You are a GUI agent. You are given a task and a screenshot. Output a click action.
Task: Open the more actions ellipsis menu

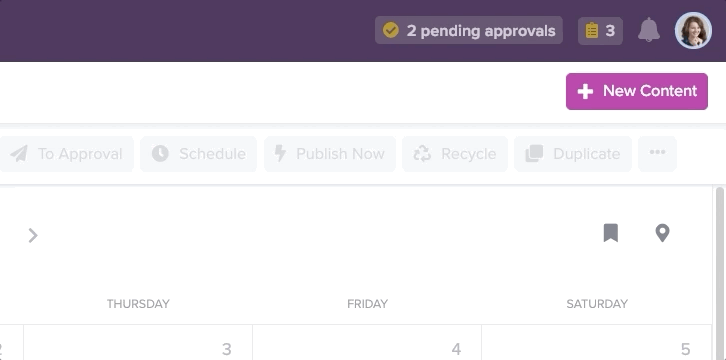[x=657, y=154]
